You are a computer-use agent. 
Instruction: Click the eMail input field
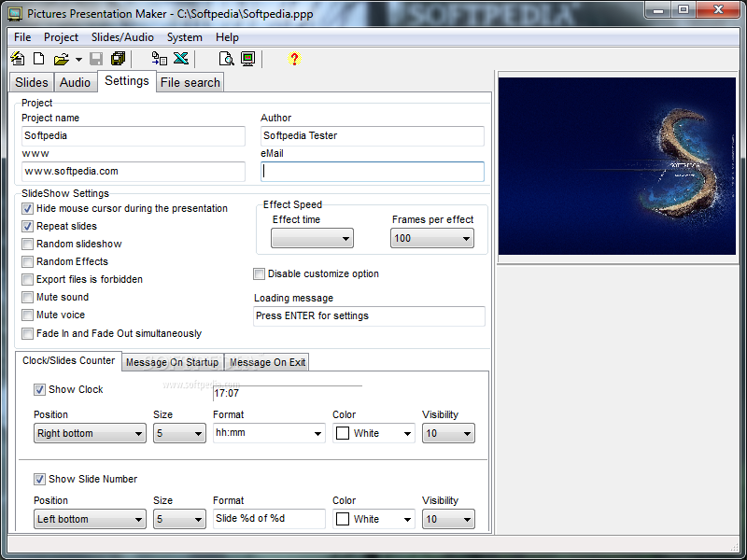click(373, 172)
